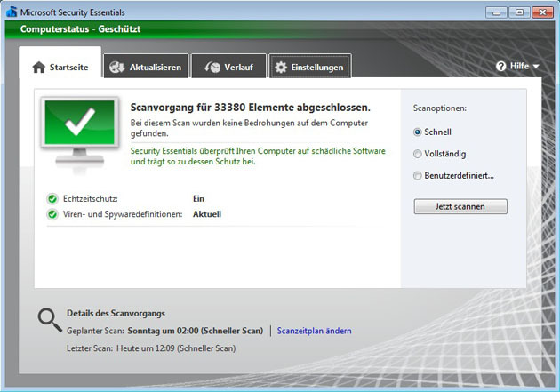Click the Microsoft Security Essentials title icon
The width and height of the screenshot is (560, 392).
pos(12,12)
